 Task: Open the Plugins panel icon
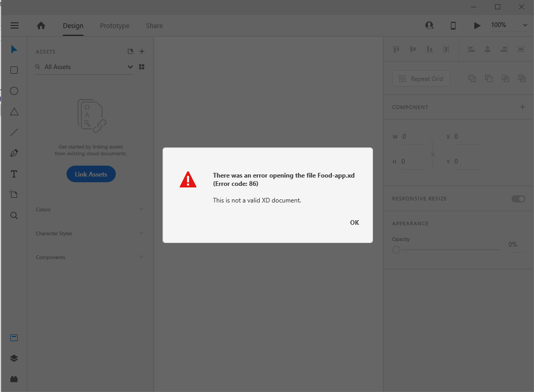point(14,379)
